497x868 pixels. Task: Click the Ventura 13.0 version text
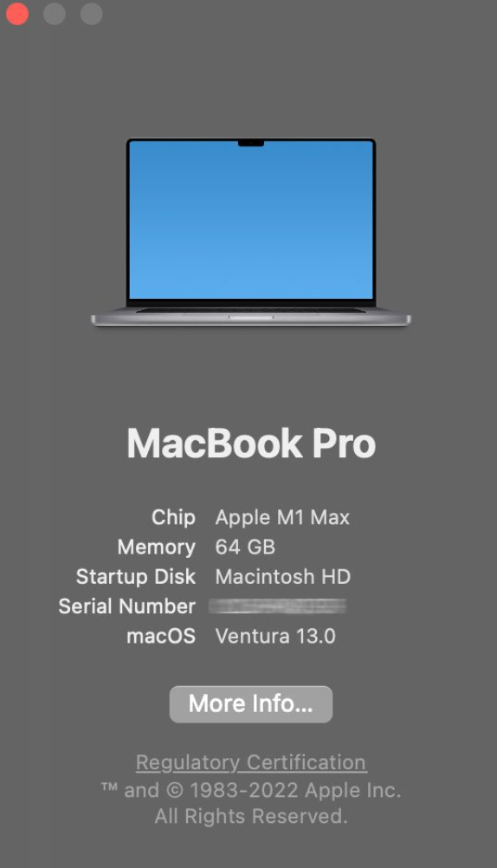point(275,636)
